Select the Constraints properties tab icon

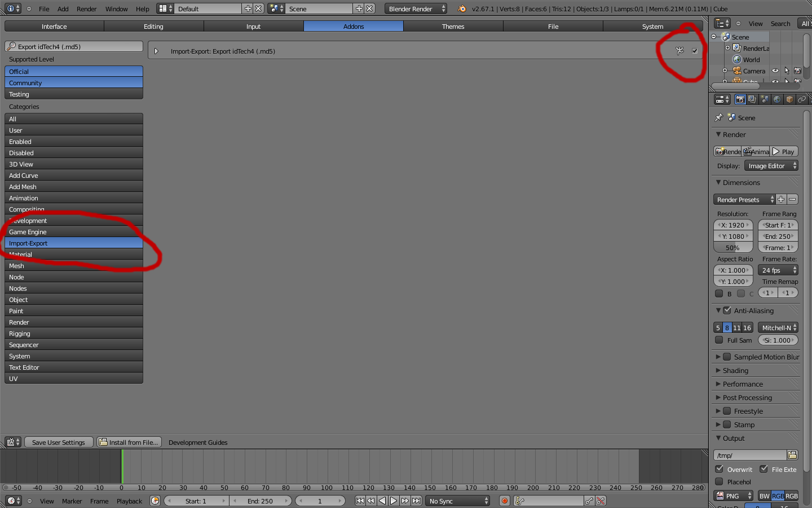point(802,99)
